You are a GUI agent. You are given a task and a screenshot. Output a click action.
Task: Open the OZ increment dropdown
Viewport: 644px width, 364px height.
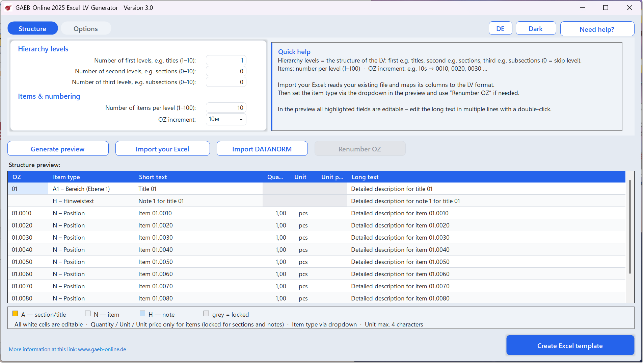(226, 119)
